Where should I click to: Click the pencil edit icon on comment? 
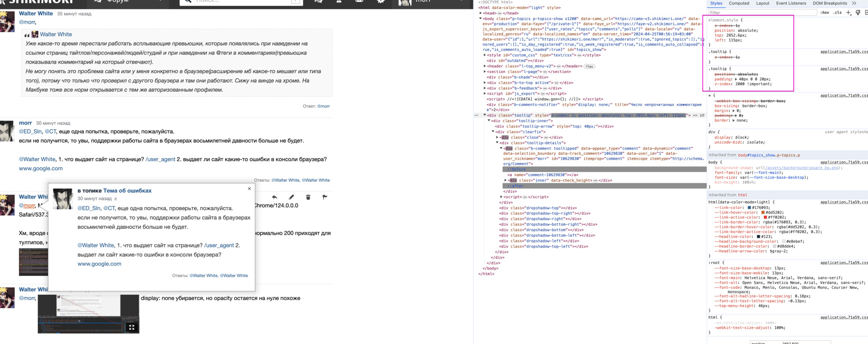(x=291, y=197)
